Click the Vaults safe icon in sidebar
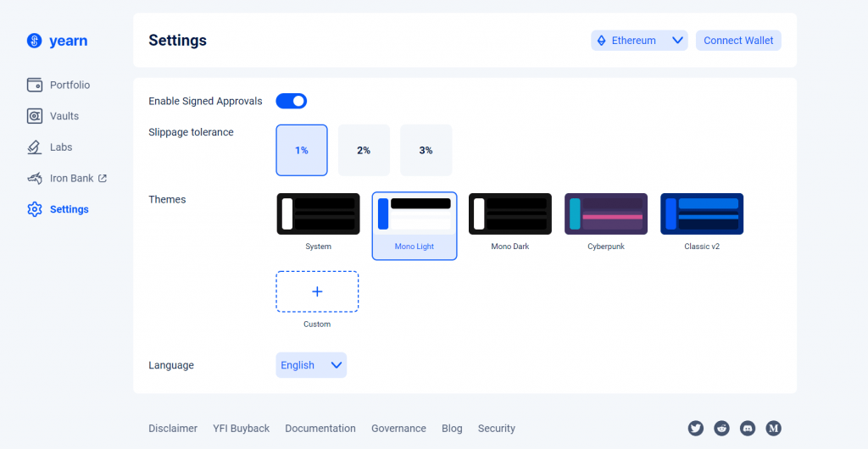This screenshot has width=868, height=449. (35, 116)
